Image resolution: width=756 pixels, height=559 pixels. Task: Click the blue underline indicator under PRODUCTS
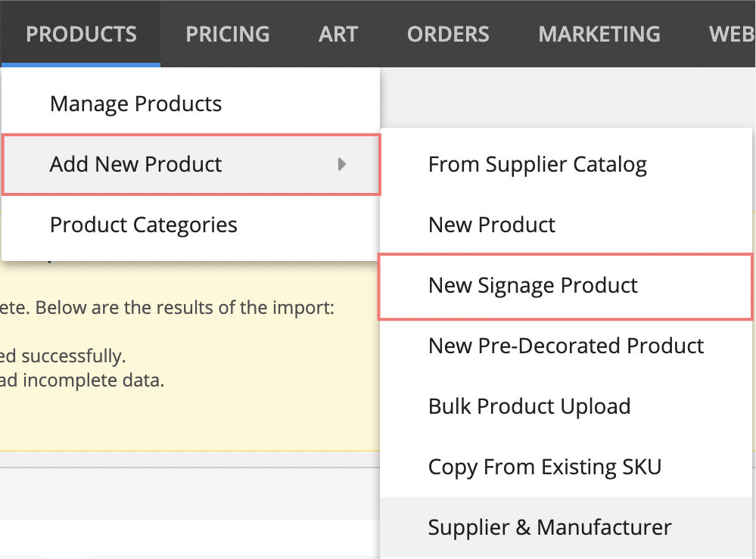[81, 66]
